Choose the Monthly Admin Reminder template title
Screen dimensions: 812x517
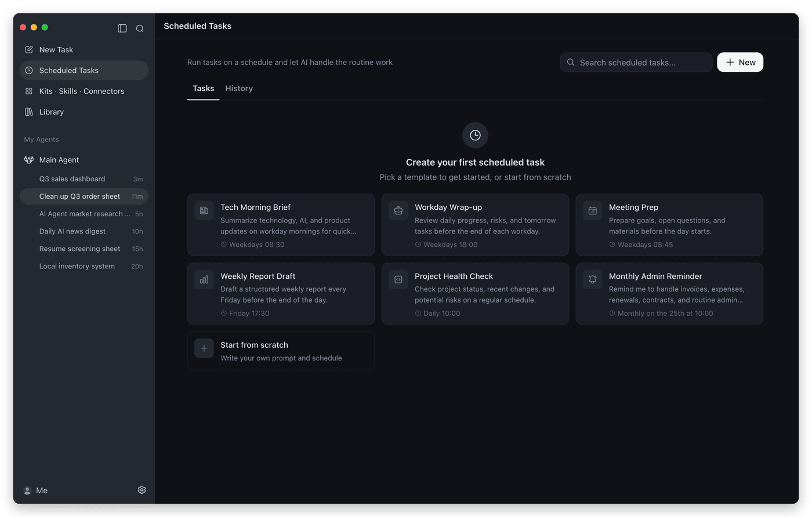[x=655, y=276]
